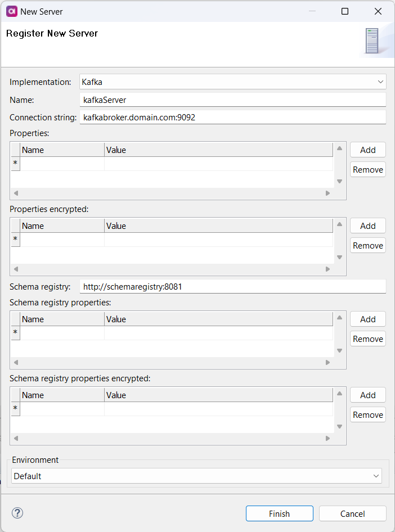Image resolution: width=395 pixels, height=532 pixels.
Task: Click the Environment dropdown chevron arrow
Action: click(376, 476)
